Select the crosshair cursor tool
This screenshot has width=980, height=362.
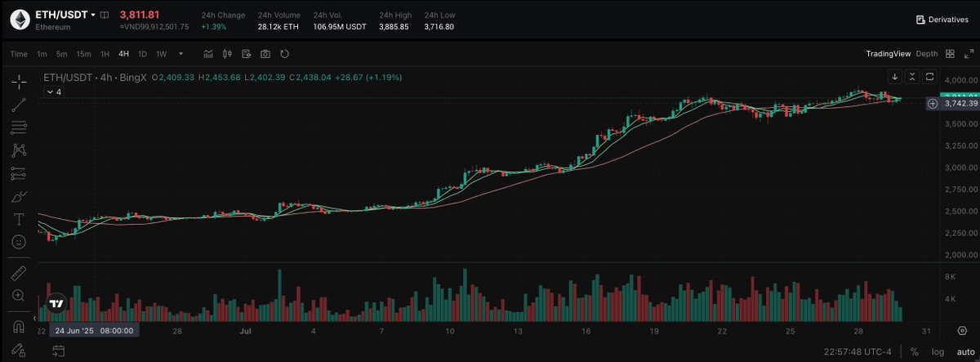(19, 81)
